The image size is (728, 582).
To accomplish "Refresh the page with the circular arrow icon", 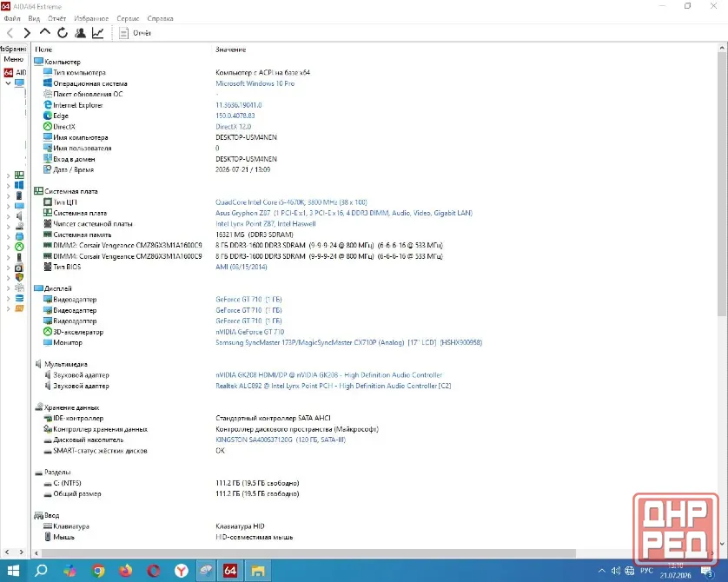I will click(x=63, y=32).
